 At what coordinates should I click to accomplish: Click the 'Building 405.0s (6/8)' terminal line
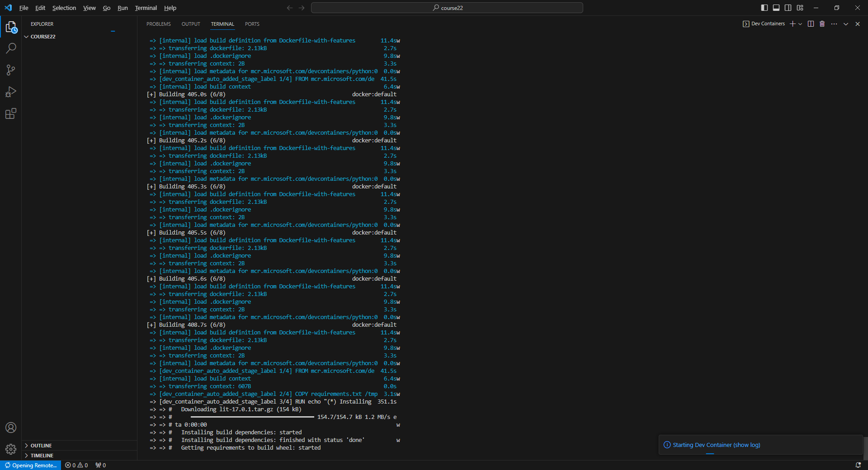click(272, 94)
